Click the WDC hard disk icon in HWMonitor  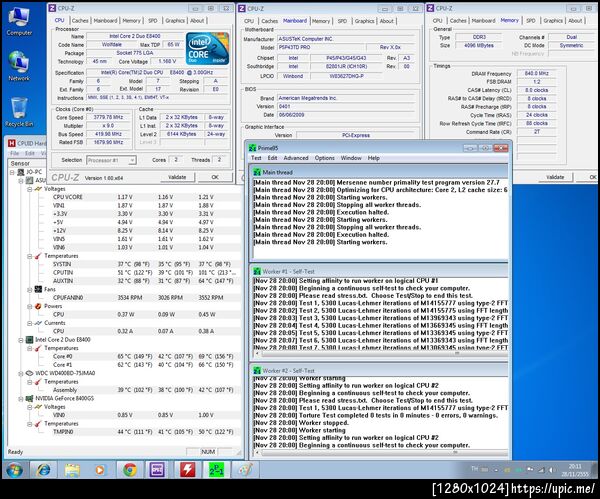tap(29, 373)
